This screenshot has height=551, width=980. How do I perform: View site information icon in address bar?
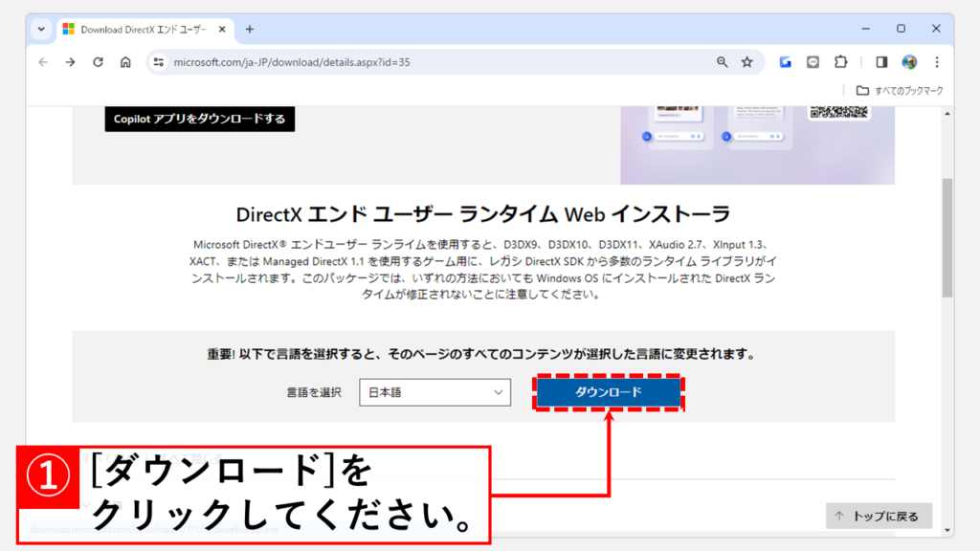coord(159,62)
